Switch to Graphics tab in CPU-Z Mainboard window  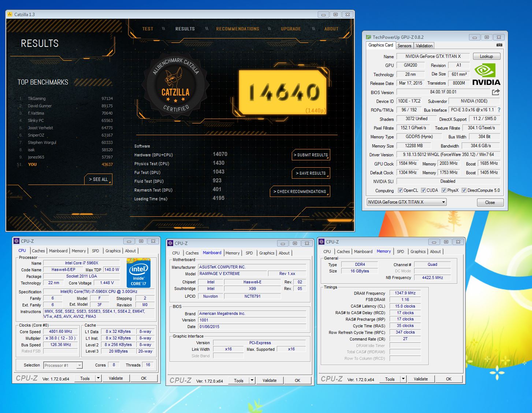point(267,253)
